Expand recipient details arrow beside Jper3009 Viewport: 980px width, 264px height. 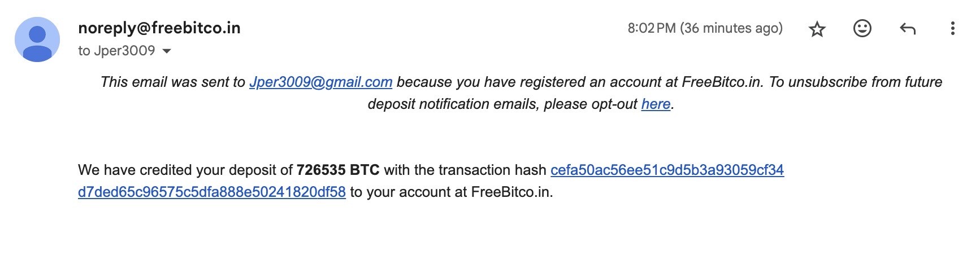(167, 51)
